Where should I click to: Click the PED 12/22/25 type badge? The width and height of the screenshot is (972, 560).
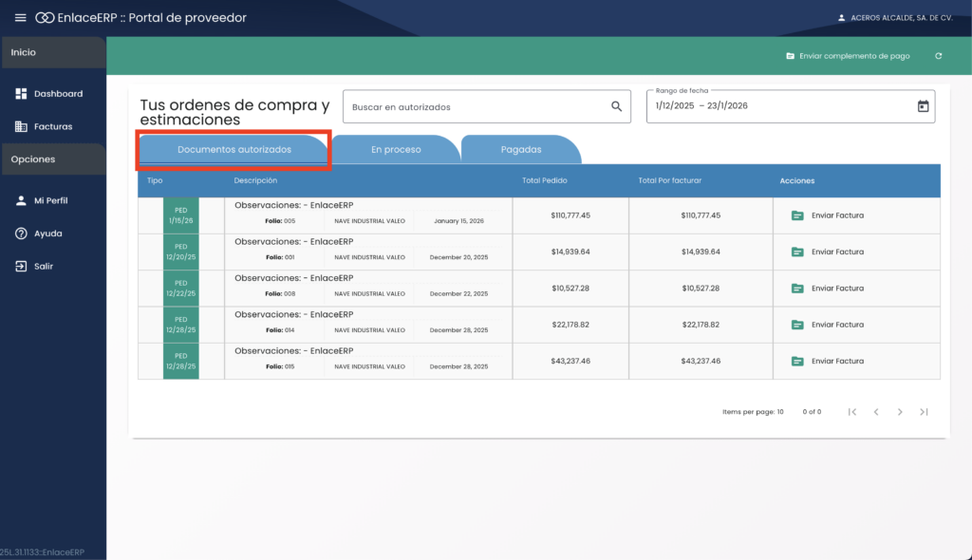click(181, 289)
